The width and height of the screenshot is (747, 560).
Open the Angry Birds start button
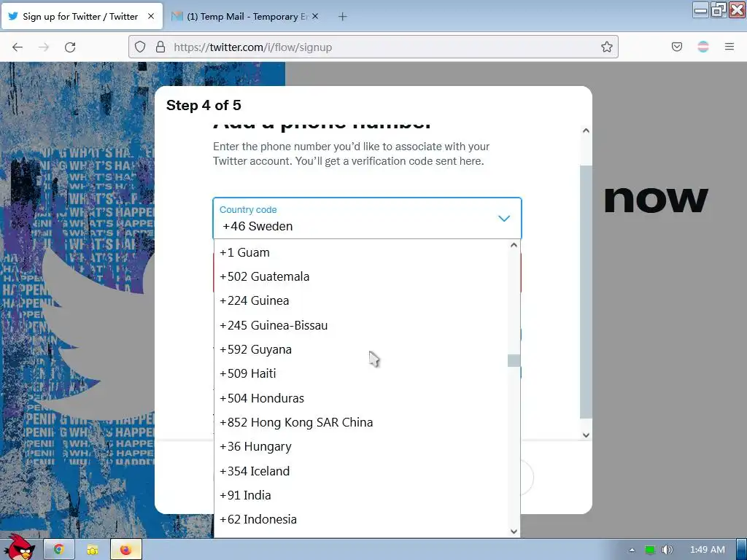pyautogui.click(x=20, y=548)
